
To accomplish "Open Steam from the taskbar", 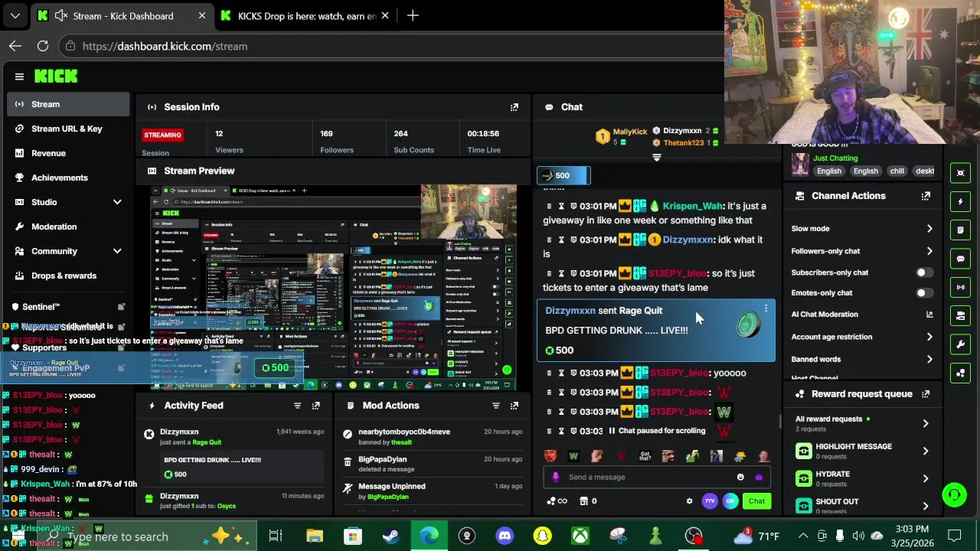I will tap(390, 536).
